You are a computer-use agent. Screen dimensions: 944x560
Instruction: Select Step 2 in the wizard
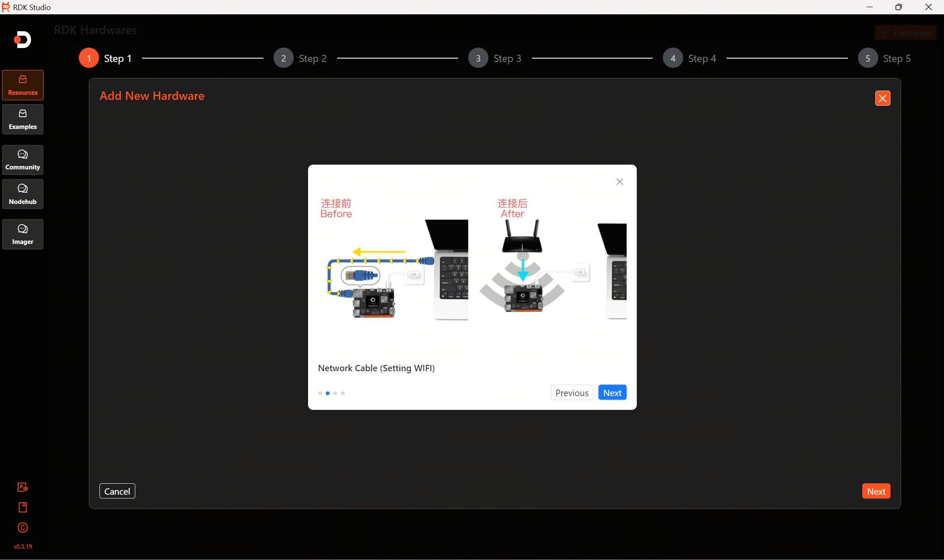[x=283, y=58]
